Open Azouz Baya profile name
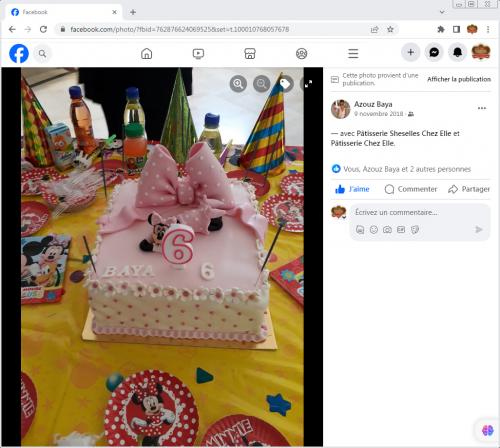The height and width of the screenshot is (448, 500). (373, 104)
